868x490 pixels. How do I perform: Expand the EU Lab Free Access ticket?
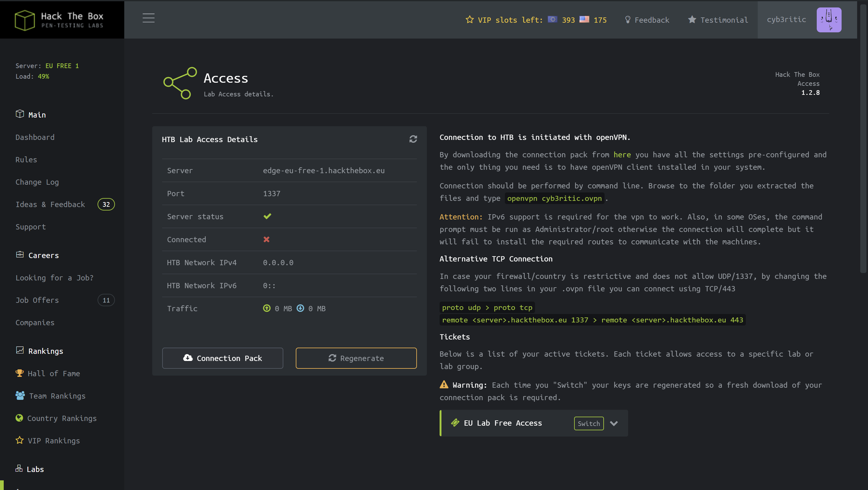coord(614,423)
